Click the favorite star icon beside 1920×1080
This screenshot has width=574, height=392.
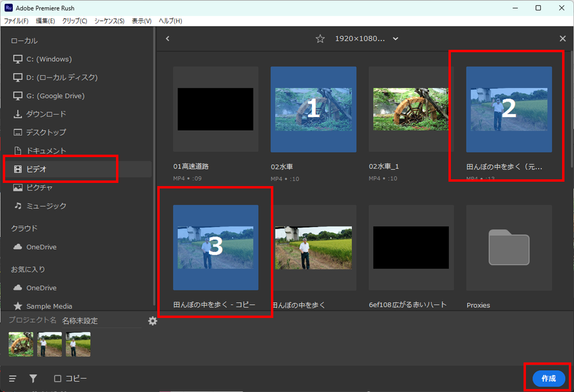(x=320, y=38)
